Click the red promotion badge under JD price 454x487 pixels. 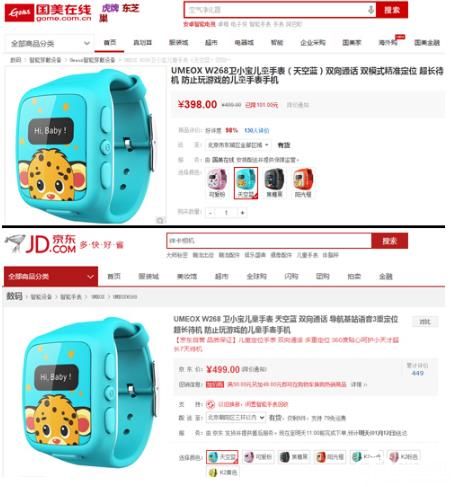point(215,385)
